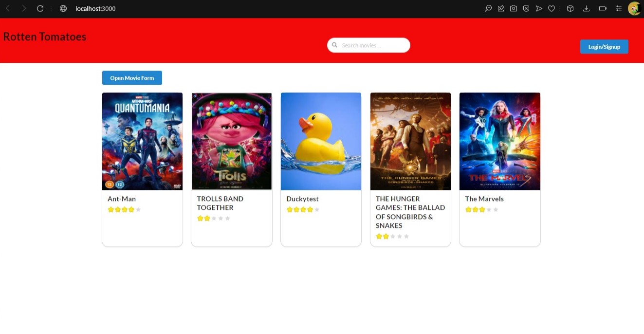The height and width of the screenshot is (334, 644).
Task: Open easy setup sliders icon
Action: [619, 8]
